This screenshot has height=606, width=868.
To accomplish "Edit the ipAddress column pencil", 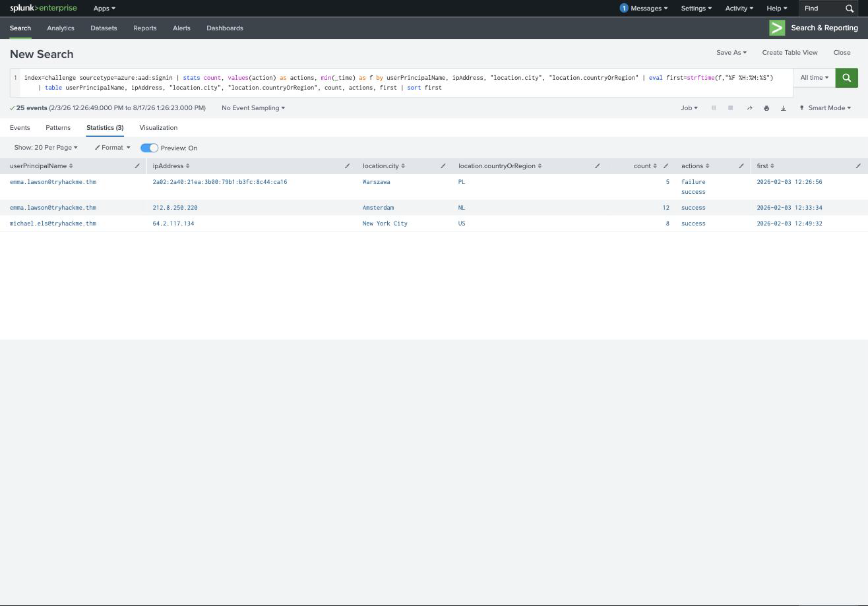I will (347, 166).
